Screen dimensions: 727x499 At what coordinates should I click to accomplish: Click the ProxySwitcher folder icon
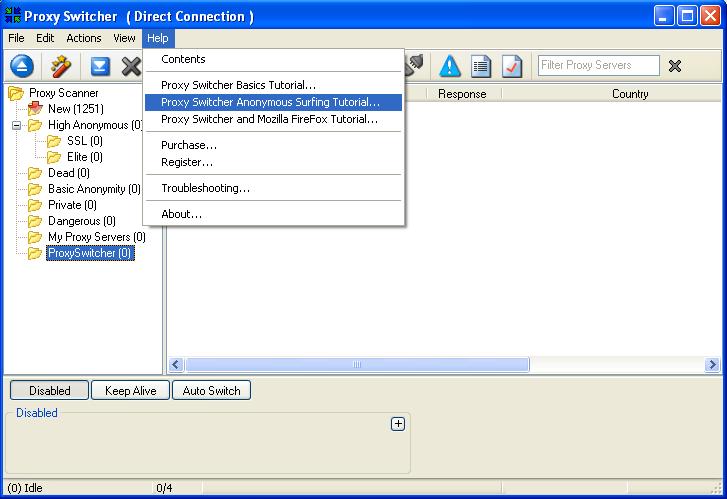[35, 253]
